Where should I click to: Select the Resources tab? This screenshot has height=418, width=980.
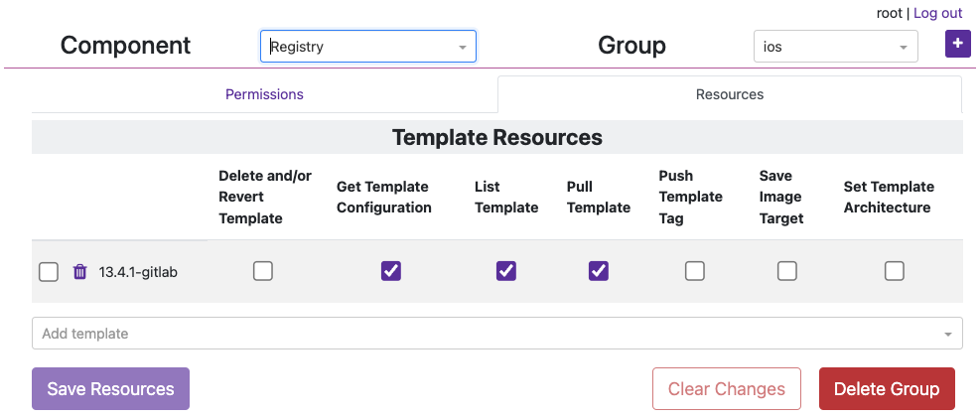point(730,94)
